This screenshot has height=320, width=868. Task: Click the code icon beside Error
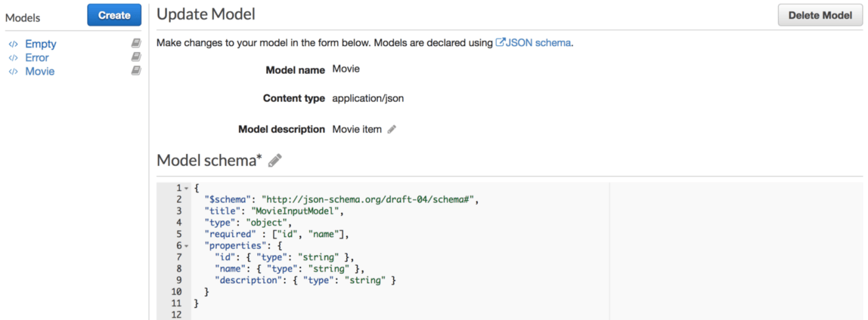point(13,58)
